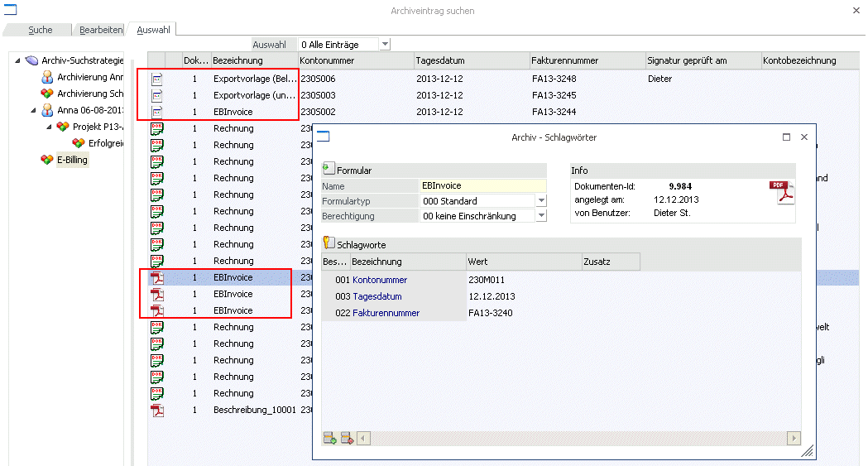
Task: Click the Formular section header icon
Action: point(328,168)
